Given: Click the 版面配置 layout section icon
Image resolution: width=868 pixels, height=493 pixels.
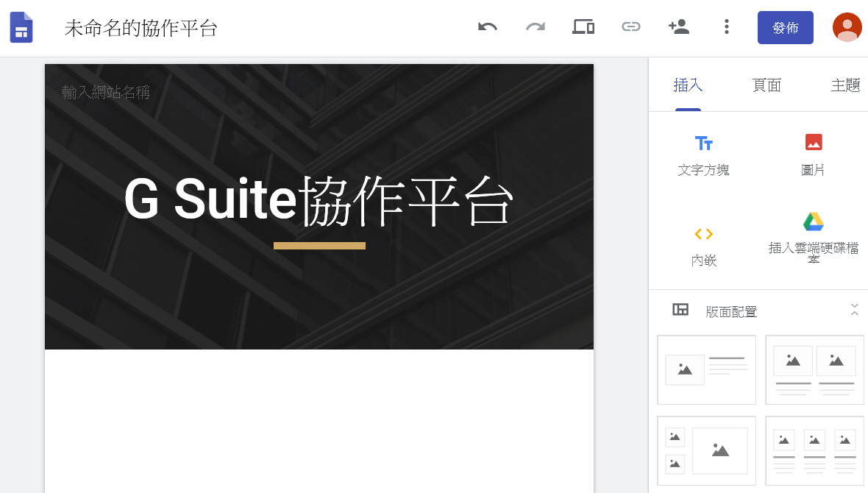Looking at the screenshot, I should [680, 310].
